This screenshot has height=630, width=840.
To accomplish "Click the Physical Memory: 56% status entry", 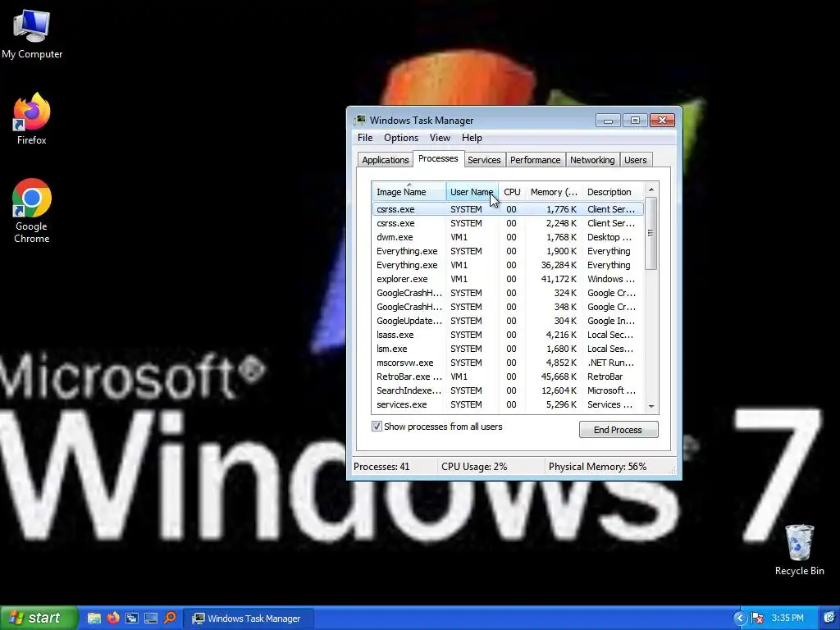I will (x=597, y=467).
